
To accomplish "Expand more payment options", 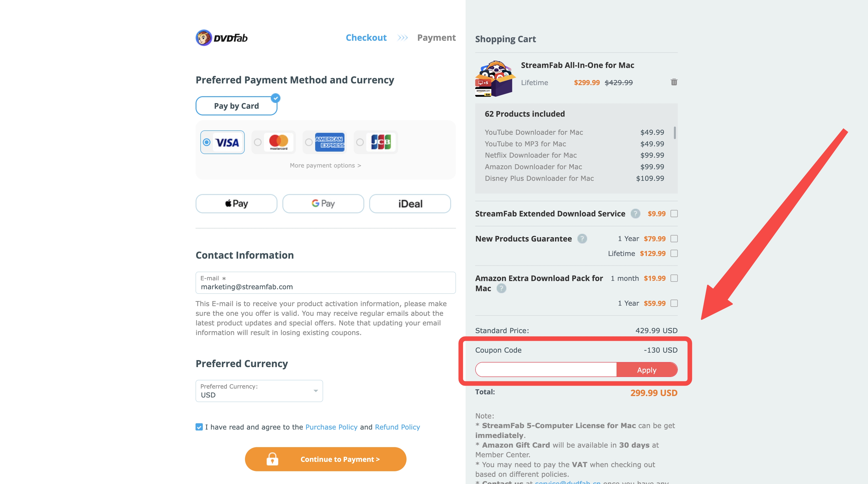I will tap(325, 165).
